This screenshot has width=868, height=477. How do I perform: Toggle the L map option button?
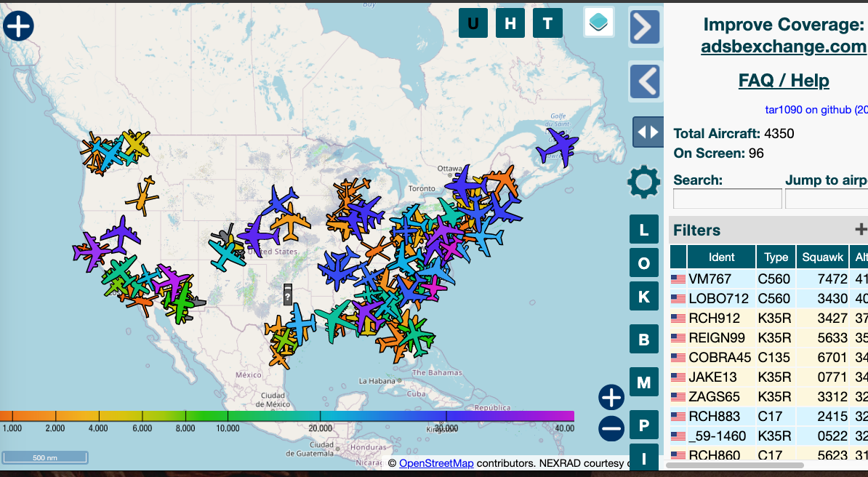(644, 229)
